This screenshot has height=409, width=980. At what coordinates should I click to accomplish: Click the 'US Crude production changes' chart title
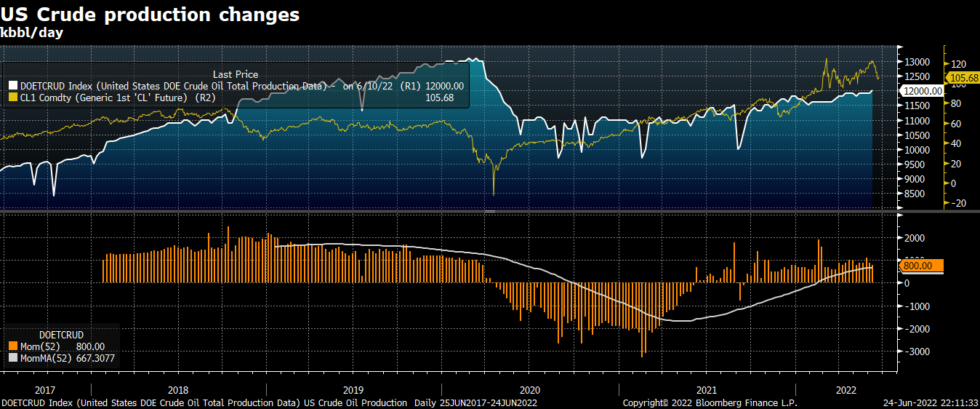click(x=150, y=15)
